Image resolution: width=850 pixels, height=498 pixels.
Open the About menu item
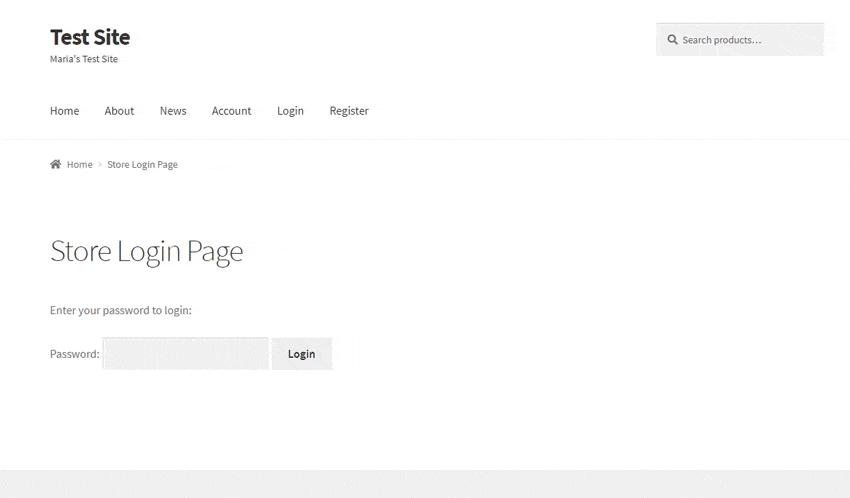click(119, 111)
